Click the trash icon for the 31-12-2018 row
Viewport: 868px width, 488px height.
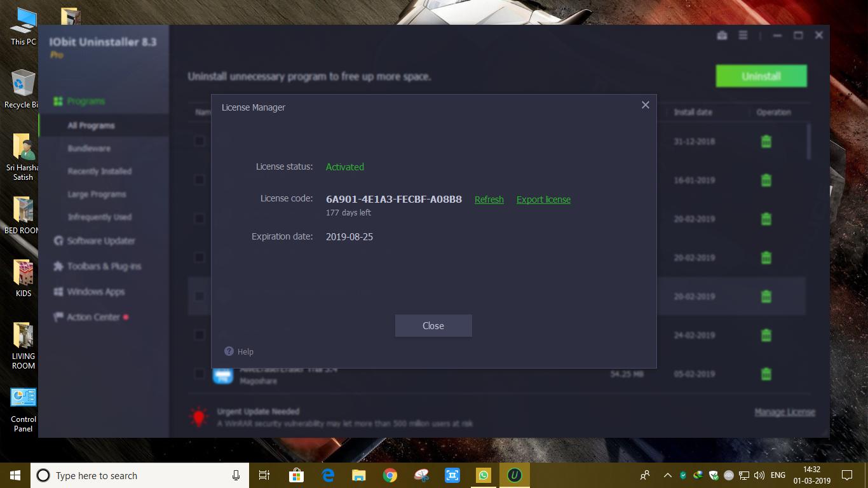coord(766,141)
